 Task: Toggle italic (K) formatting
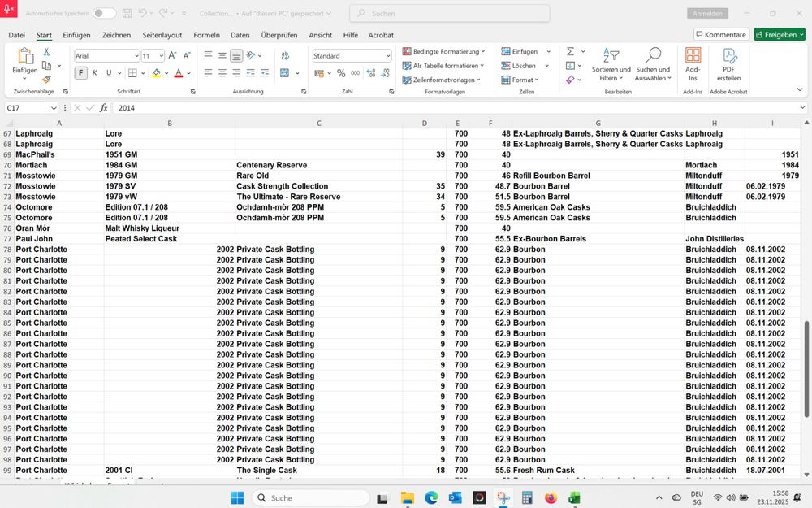pyautogui.click(x=95, y=73)
